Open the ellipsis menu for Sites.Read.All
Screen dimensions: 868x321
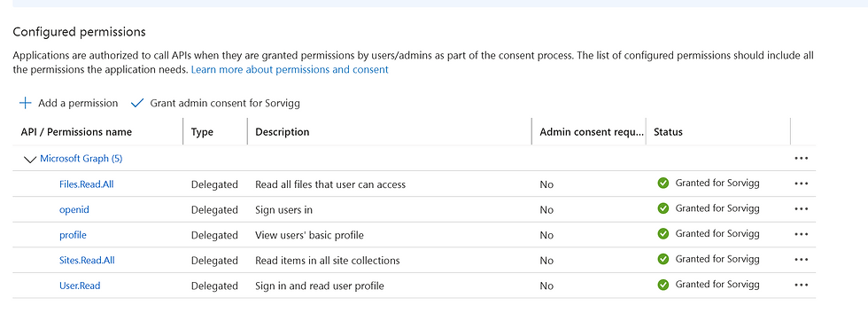click(x=801, y=260)
